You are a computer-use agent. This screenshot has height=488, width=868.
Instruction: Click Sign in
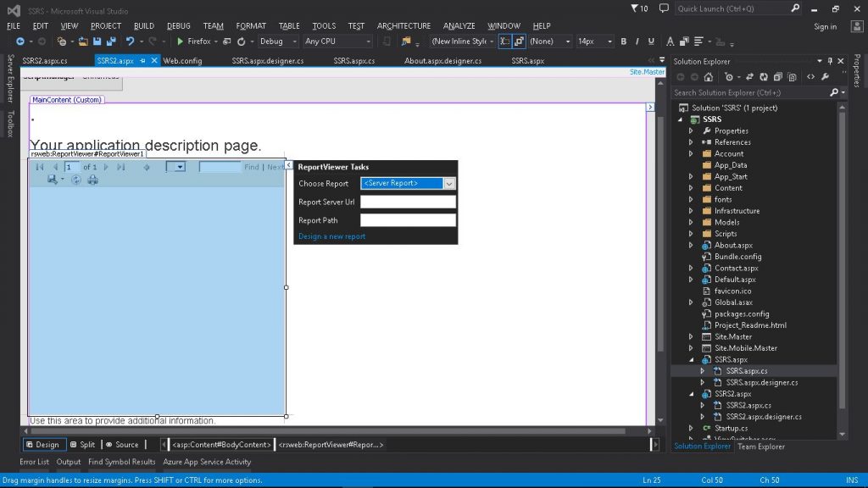[x=825, y=26]
